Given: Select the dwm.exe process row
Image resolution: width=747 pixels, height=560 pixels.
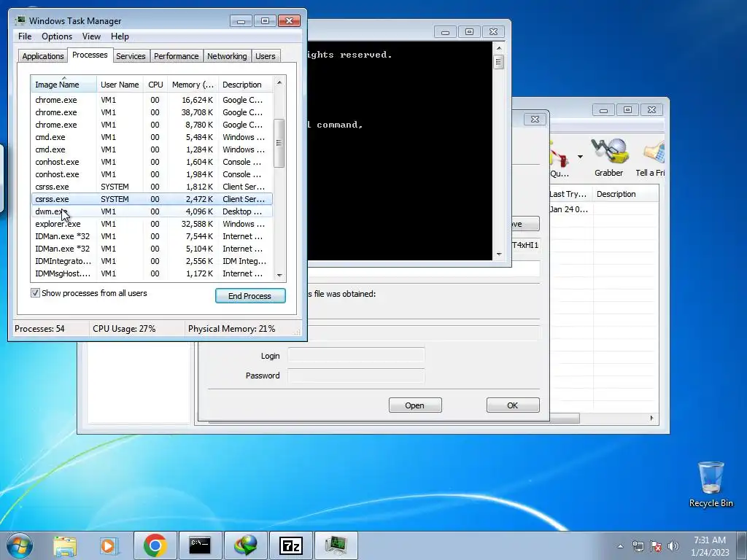Looking at the screenshot, I should [152, 211].
